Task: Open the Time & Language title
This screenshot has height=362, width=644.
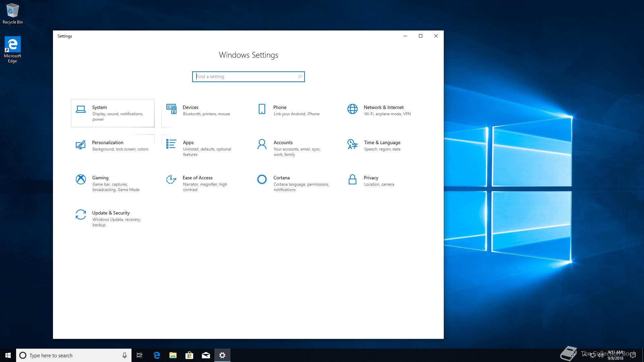Action: 382,142
